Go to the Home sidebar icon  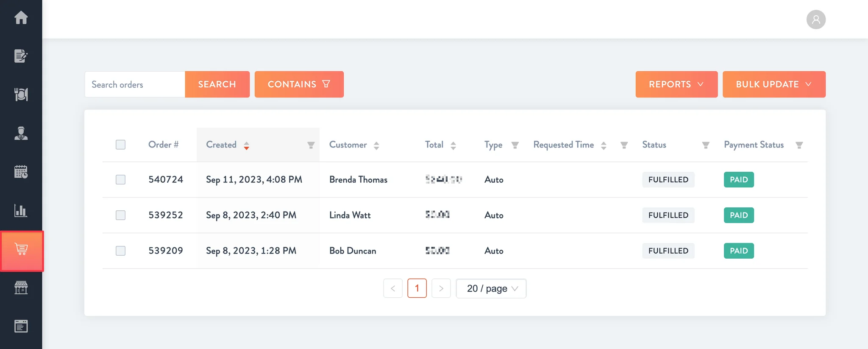(21, 17)
